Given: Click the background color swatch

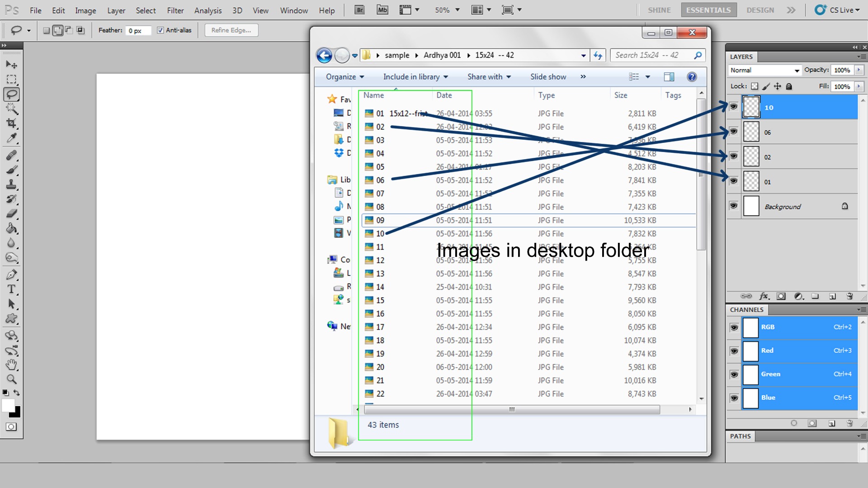Looking at the screenshot, I should pos(17,413).
